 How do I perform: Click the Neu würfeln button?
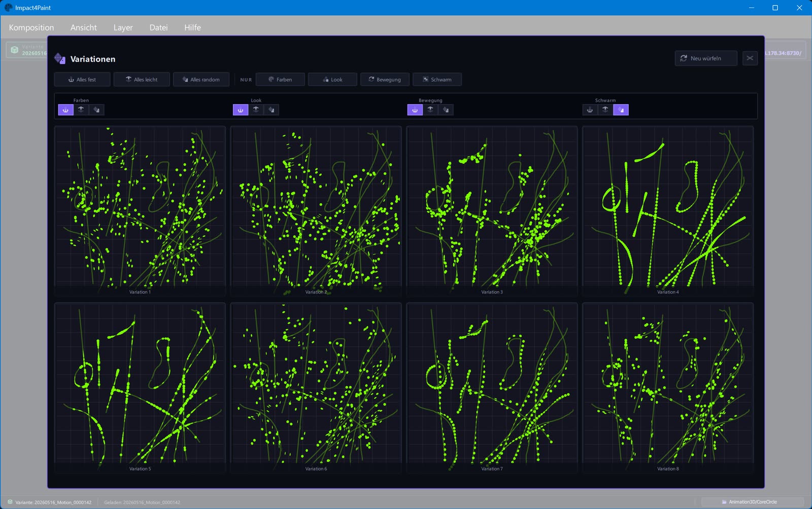pyautogui.click(x=705, y=58)
